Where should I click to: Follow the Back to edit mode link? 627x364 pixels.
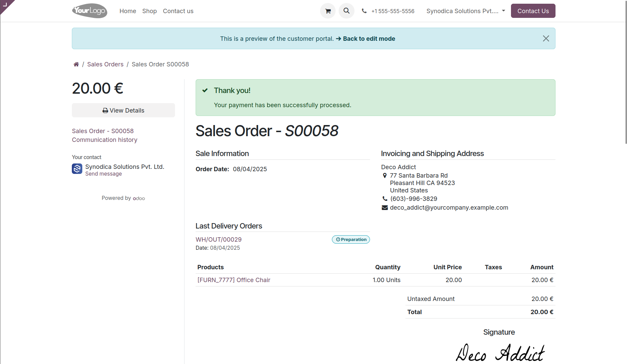pyautogui.click(x=365, y=39)
